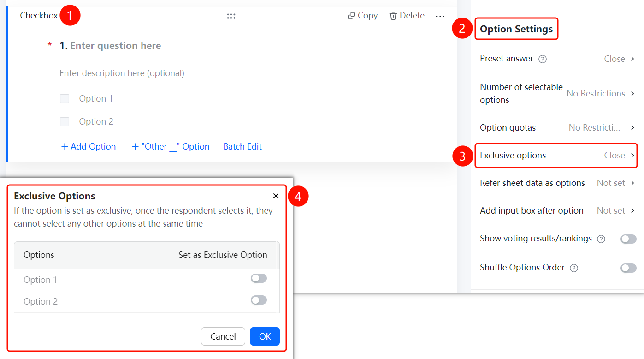Open Refer sheet data as options
Screen dimensions: 644x359
coord(556,183)
